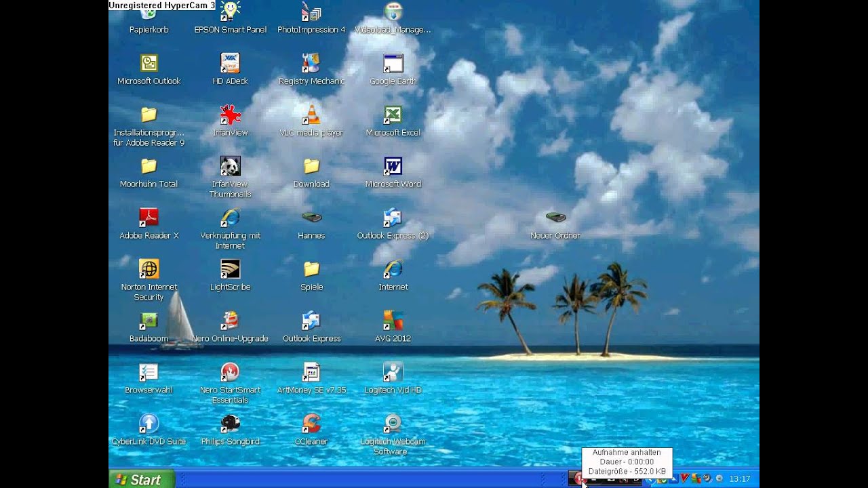Image resolution: width=868 pixels, height=488 pixels.
Task: Click the Nero StartSmart Essentials icon
Action: [230, 372]
